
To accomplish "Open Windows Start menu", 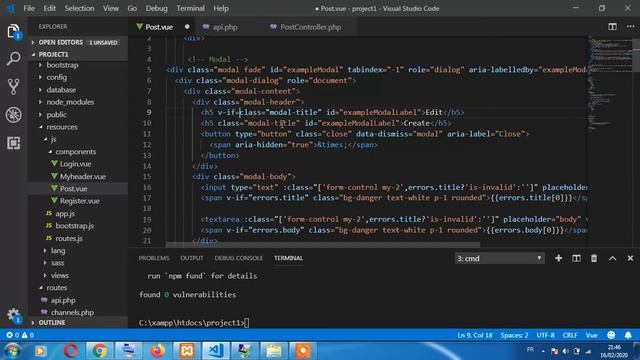I will click(12, 351).
